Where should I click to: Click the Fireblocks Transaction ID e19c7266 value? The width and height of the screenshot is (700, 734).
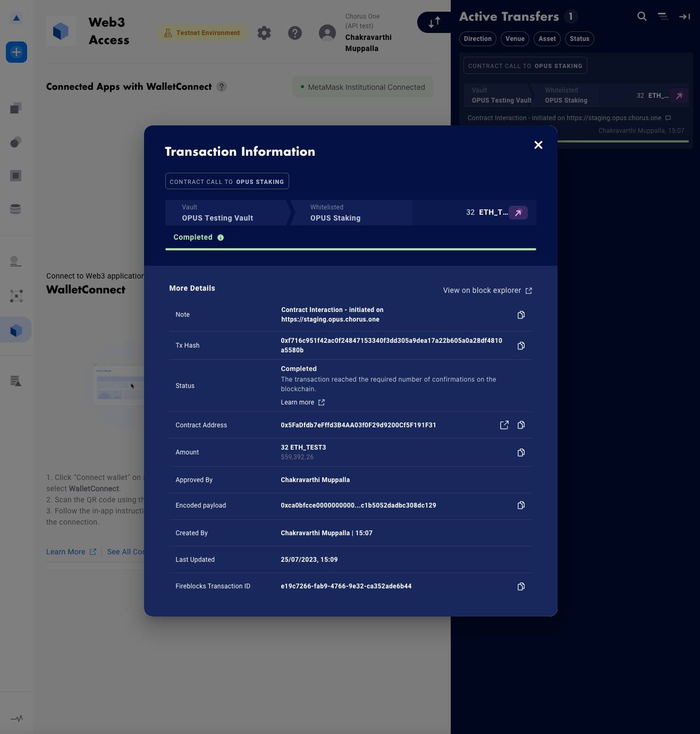pos(346,586)
